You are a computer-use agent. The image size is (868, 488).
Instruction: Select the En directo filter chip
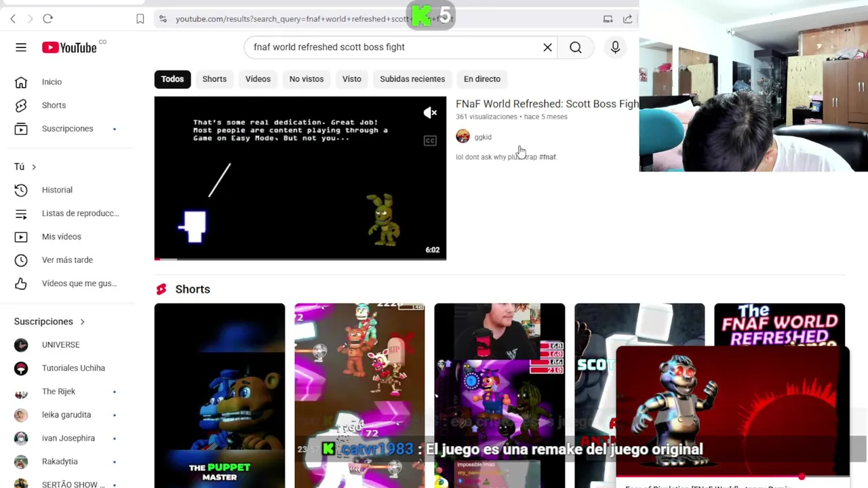[x=482, y=79]
